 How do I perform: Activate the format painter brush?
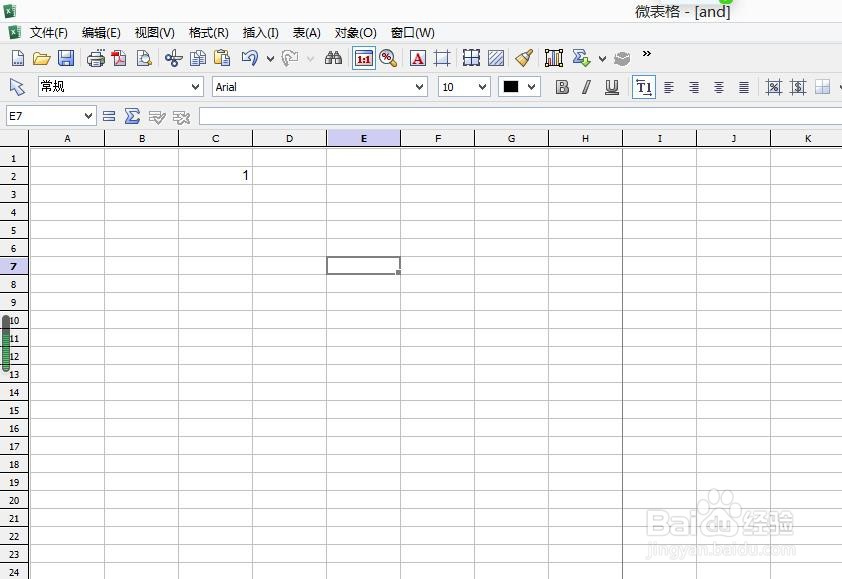[x=524, y=58]
